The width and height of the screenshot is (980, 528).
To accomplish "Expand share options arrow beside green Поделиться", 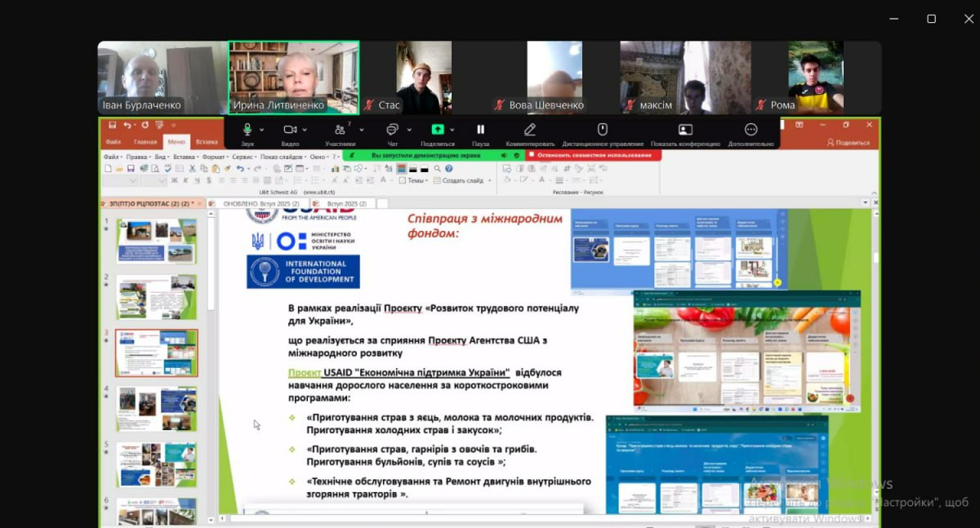I will (x=453, y=130).
